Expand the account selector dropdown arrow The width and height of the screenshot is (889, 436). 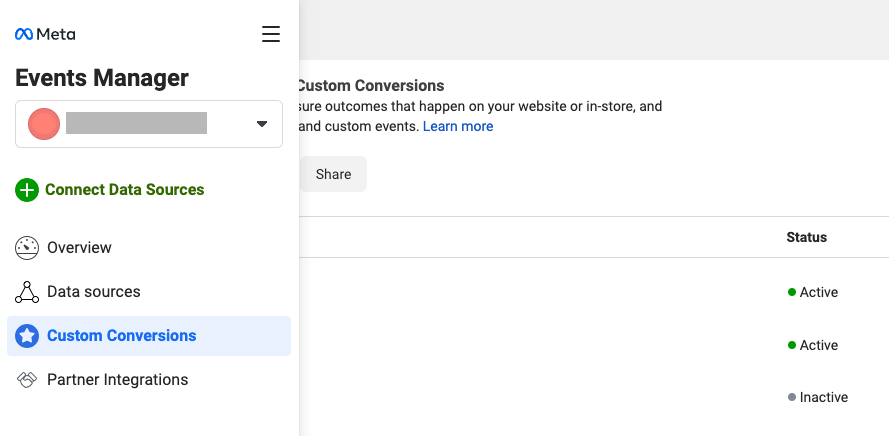262,124
